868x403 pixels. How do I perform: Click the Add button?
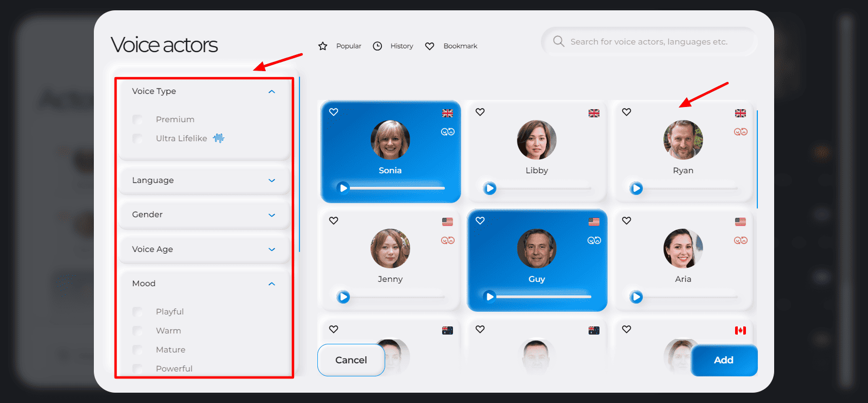pos(724,360)
